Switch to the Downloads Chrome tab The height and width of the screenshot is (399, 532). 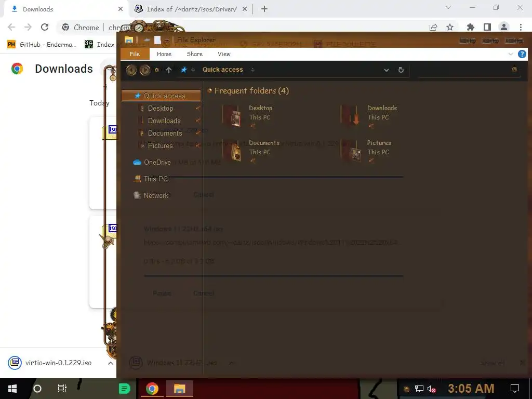(64, 9)
